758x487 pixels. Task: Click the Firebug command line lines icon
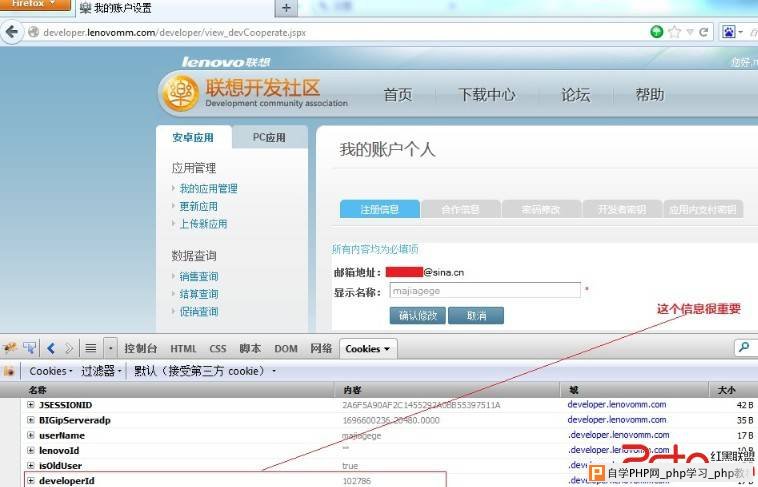pos(90,348)
